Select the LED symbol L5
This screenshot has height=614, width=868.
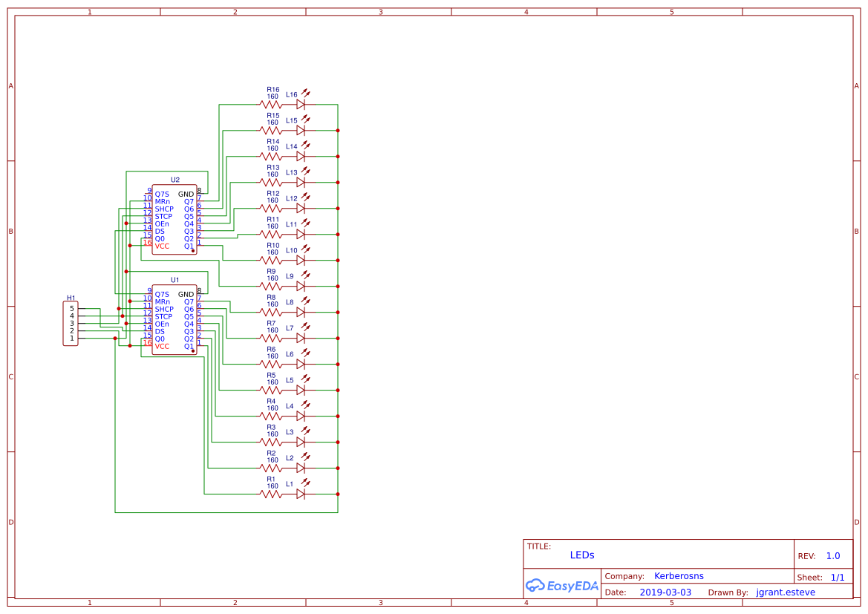click(300, 389)
